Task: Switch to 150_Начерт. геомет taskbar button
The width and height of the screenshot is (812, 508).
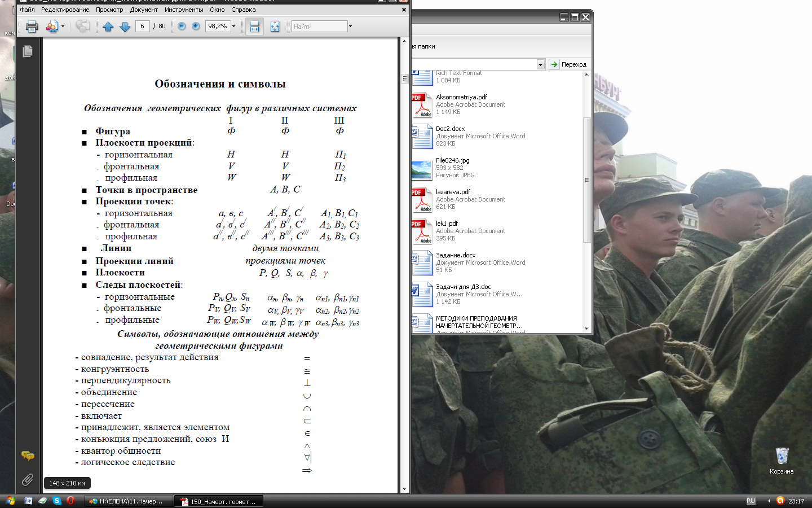Action: click(x=219, y=501)
